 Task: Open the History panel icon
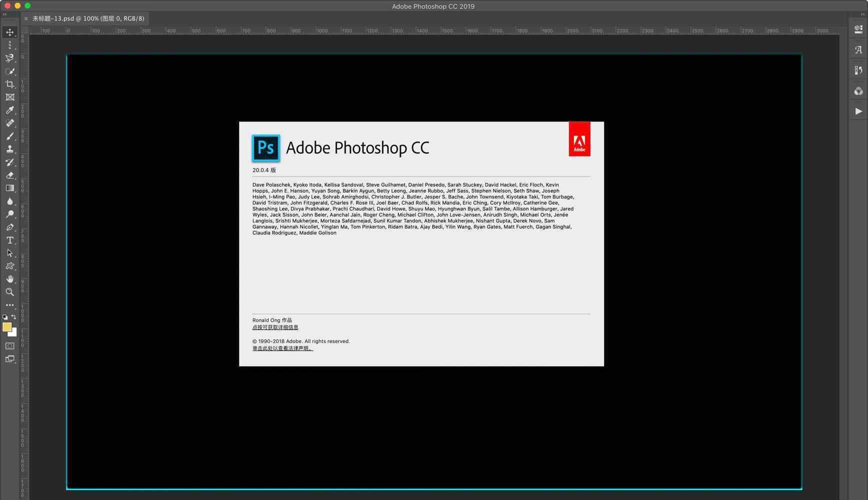pyautogui.click(x=858, y=70)
